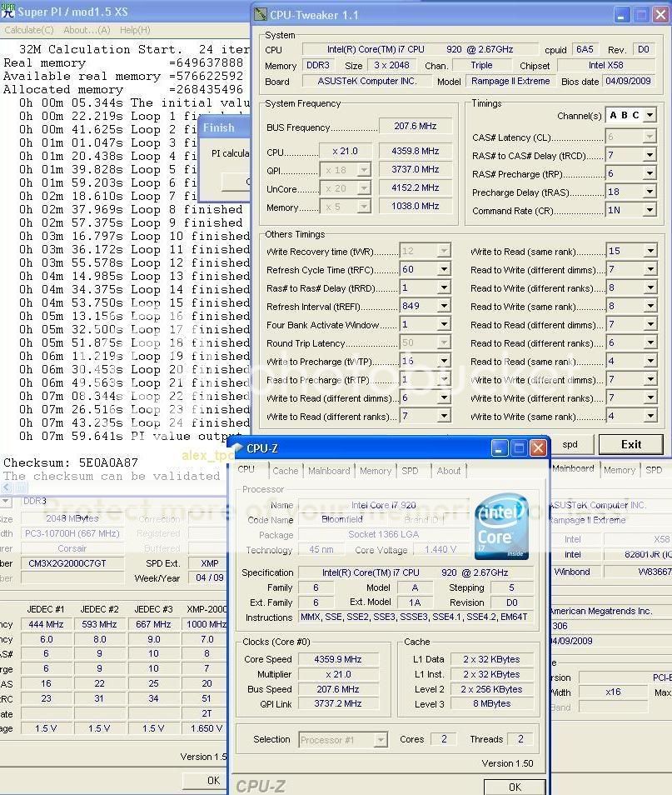The width and height of the screenshot is (672, 795).
Task: Click the spd button in CPU-Tweaker
Action: 570,445
